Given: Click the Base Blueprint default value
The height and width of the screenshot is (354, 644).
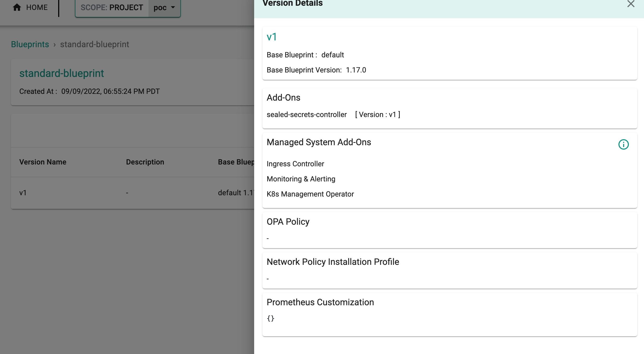Looking at the screenshot, I should [332, 55].
